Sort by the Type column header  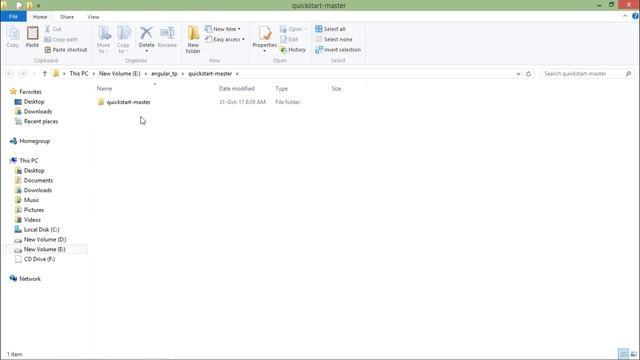282,89
